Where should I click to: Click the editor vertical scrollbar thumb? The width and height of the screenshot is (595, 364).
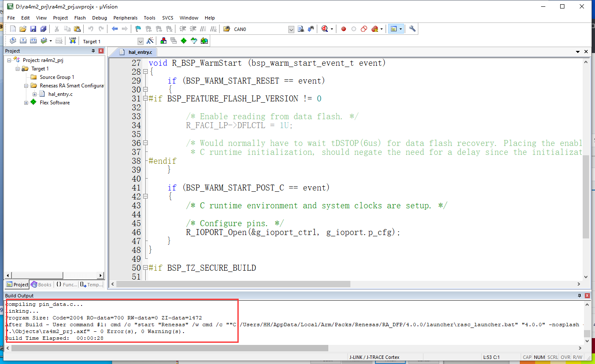coord(586,197)
